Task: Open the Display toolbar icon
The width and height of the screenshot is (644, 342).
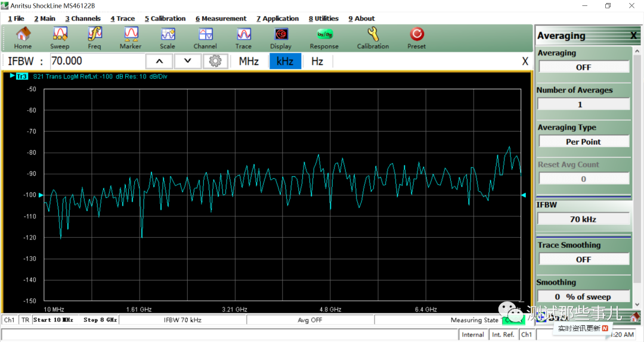Action: [281, 38]
